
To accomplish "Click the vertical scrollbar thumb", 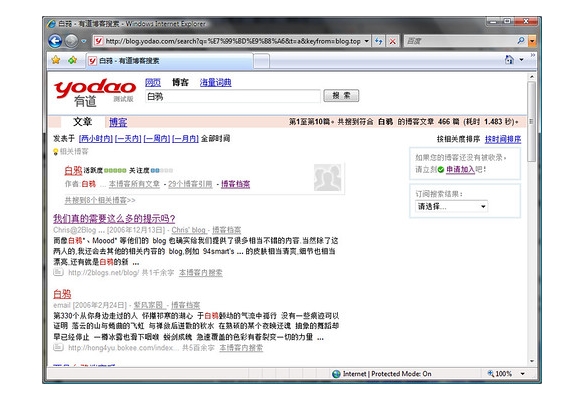I will [x=532, y=121].
